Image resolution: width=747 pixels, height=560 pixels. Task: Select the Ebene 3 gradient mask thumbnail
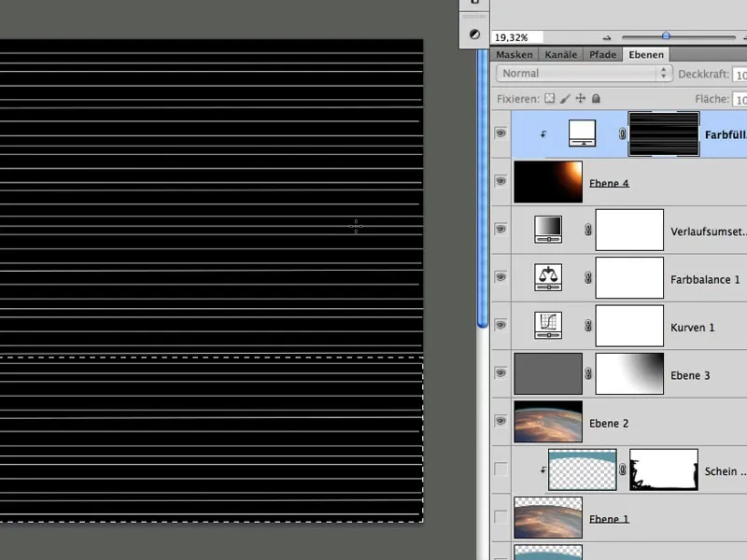(629, 374)
